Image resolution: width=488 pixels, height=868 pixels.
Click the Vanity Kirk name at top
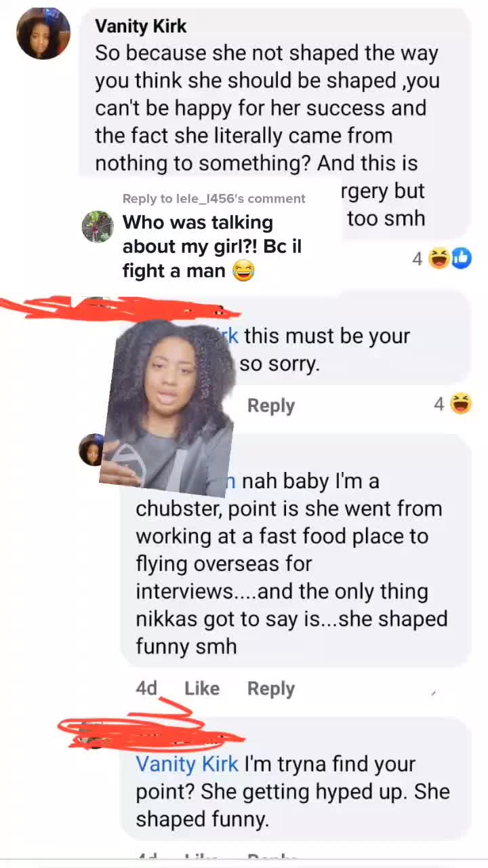click(141, 26)
